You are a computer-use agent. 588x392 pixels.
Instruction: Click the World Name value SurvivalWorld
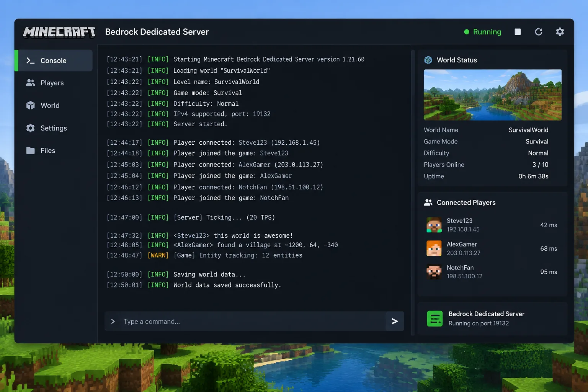528,130
